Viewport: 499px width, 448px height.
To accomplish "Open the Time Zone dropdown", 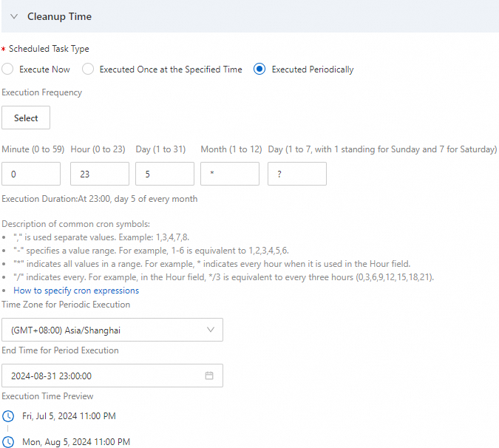I will (x=111, y=330).
